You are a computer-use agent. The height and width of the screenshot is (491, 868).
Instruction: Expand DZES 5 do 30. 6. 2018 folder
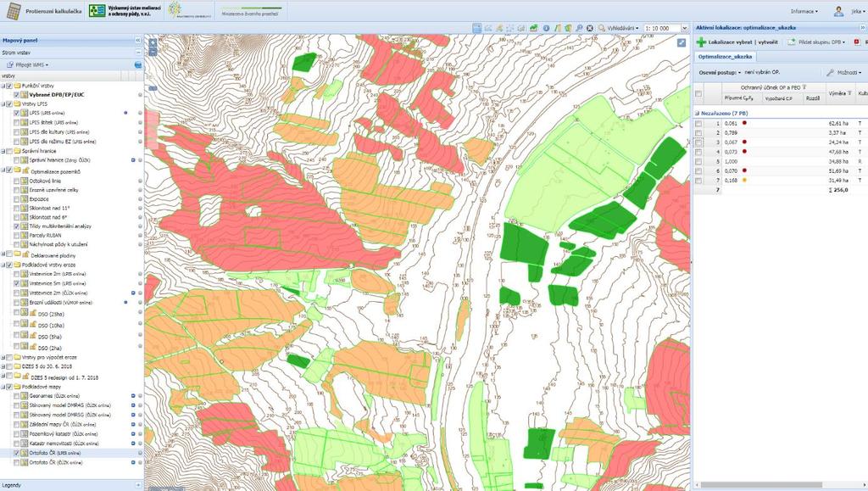pyautogui.click(x=3, y=366)
